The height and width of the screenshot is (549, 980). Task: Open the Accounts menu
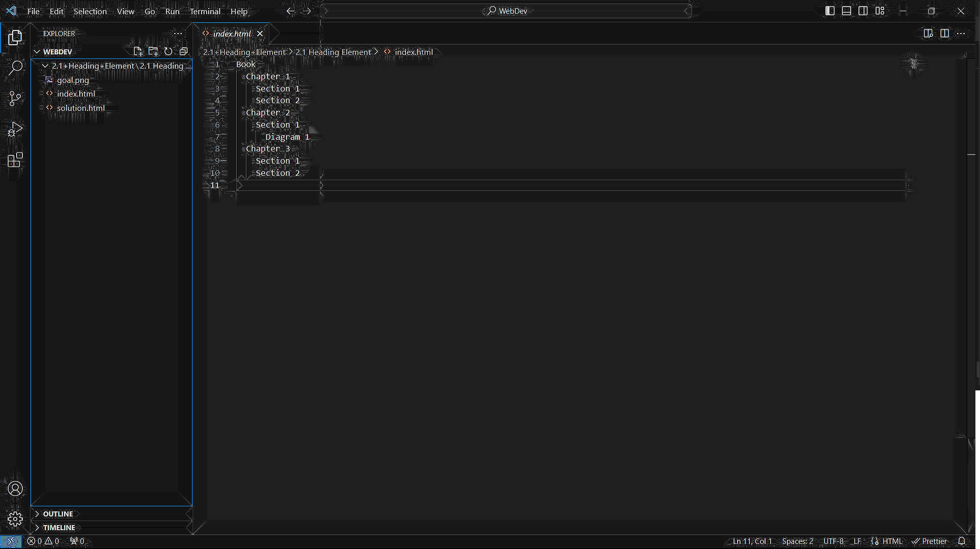coord(15,489)
